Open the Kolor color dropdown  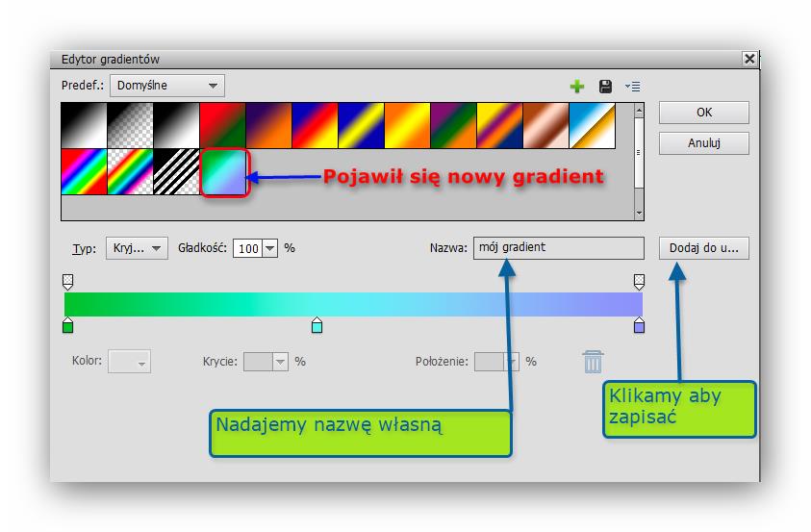129,362
